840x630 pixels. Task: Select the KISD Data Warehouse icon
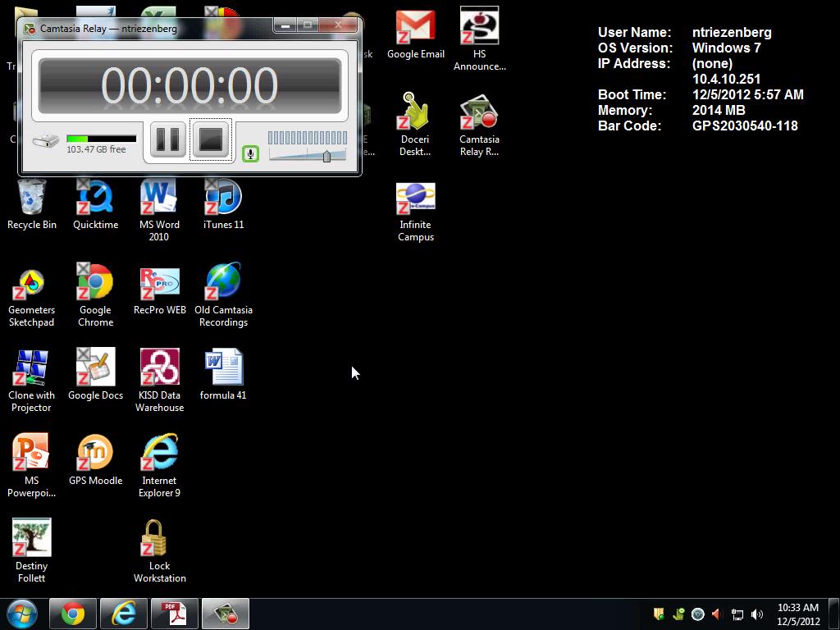(160, 381)
